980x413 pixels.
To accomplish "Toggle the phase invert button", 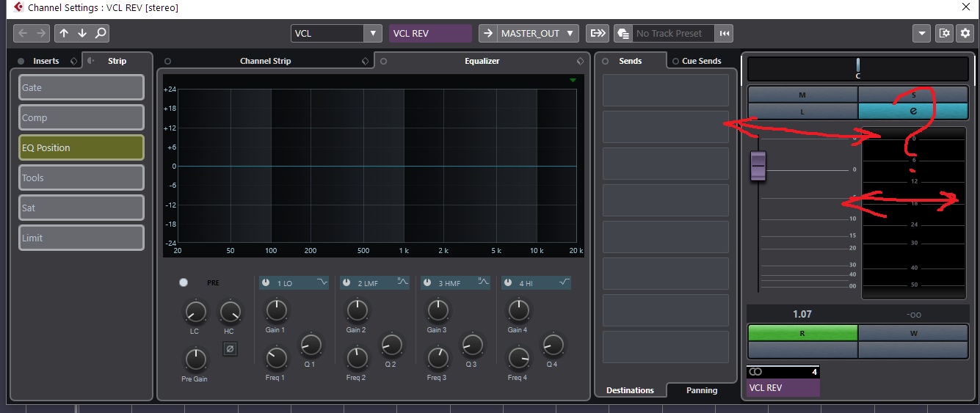I will tap(230, 348).
